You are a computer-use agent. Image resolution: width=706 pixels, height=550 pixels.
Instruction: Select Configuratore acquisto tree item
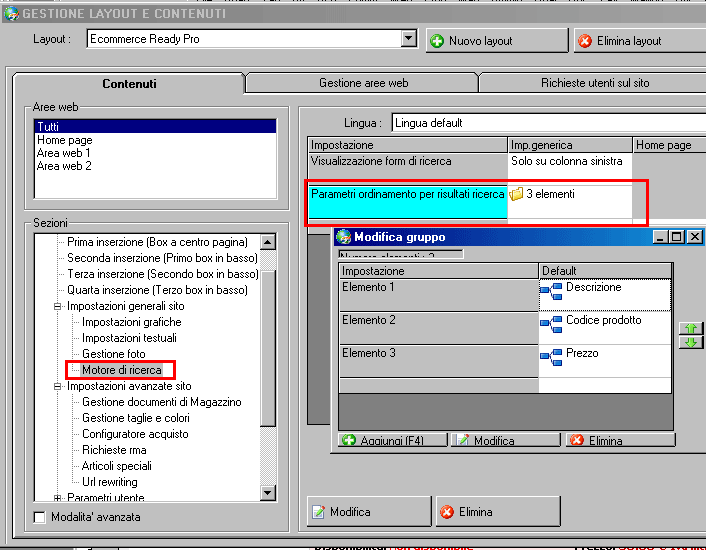pos(135,434)
